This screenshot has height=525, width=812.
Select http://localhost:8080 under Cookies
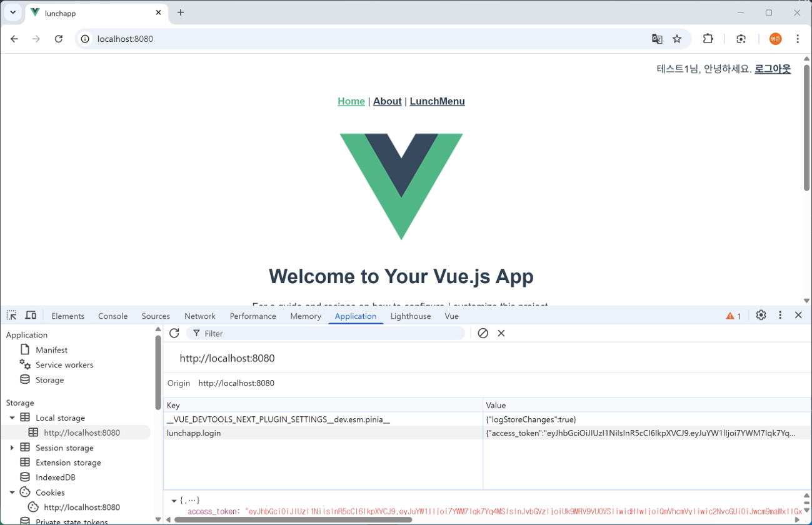[x=82, y=507]
